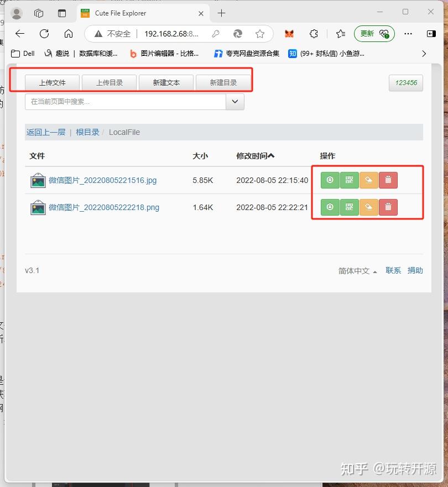The image size is (448, 487).
Task: Open the search filter dropdown arrow
Action: [x=235, y=102]
